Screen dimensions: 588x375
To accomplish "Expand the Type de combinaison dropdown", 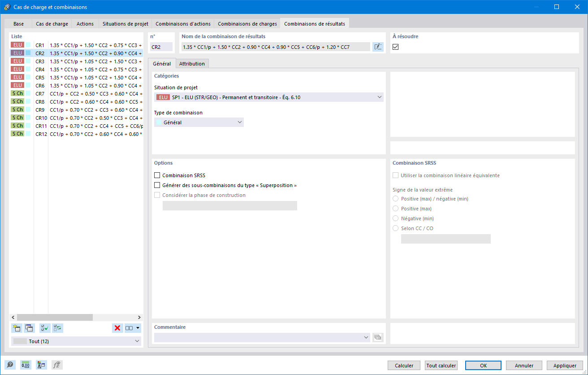I will coord(199,122).
